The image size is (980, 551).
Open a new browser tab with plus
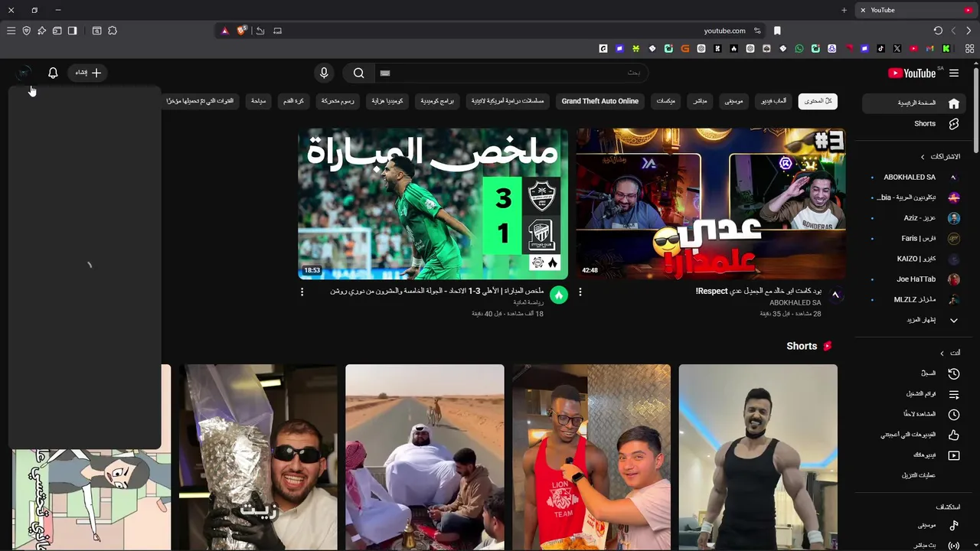tap(844, 10)
